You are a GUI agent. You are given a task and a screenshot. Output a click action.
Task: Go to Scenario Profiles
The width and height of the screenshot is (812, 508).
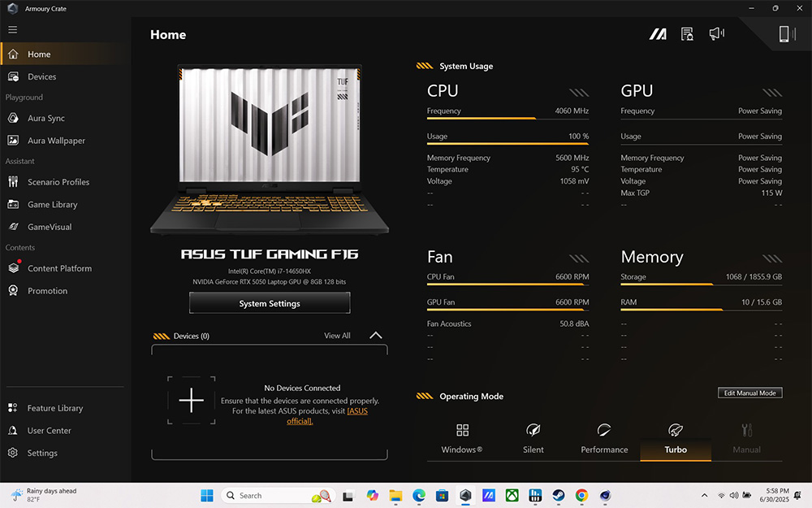pos(65,182)
